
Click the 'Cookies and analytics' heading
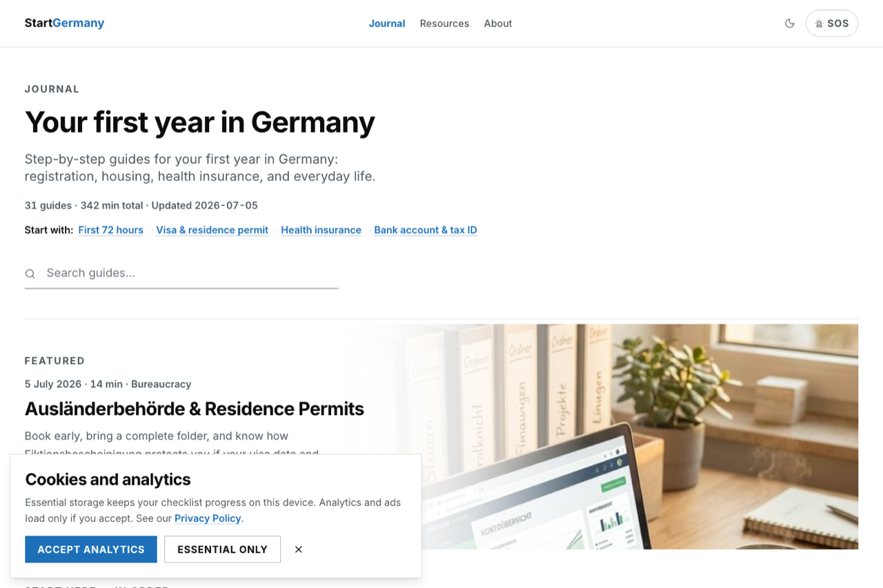[108, 480]
